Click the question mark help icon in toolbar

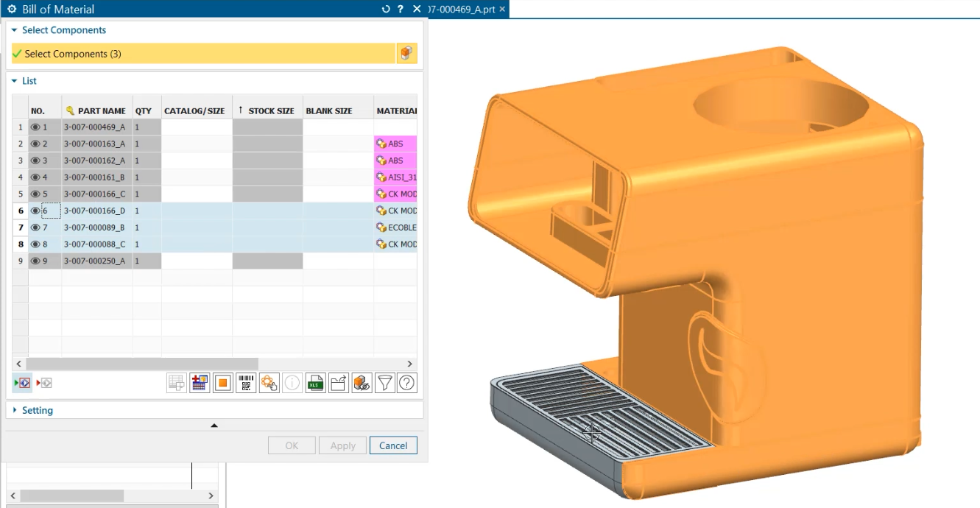coord(407,383)
